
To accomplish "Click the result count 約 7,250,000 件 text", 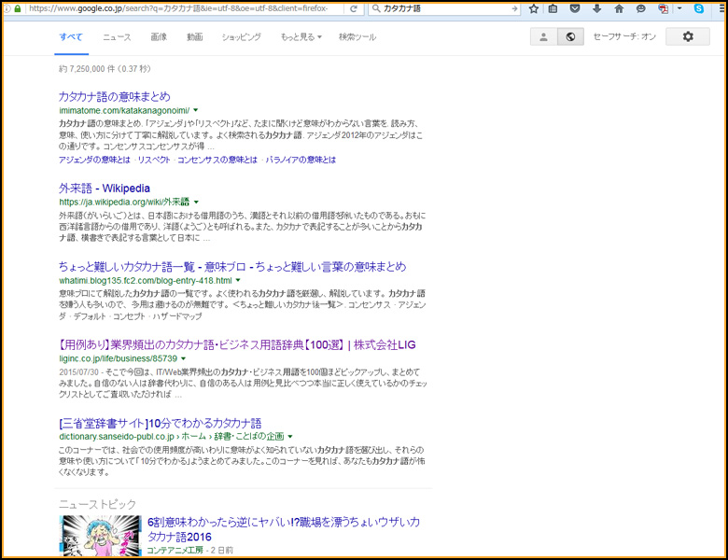I will 105,69.
